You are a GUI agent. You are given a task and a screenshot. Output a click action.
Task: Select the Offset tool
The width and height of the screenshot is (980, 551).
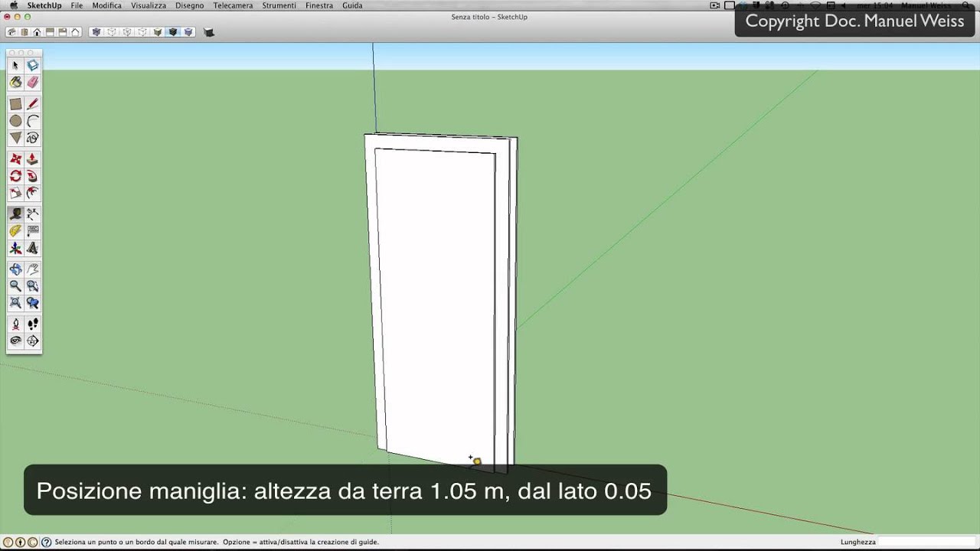pyautogui.click(x=32, y=193)
